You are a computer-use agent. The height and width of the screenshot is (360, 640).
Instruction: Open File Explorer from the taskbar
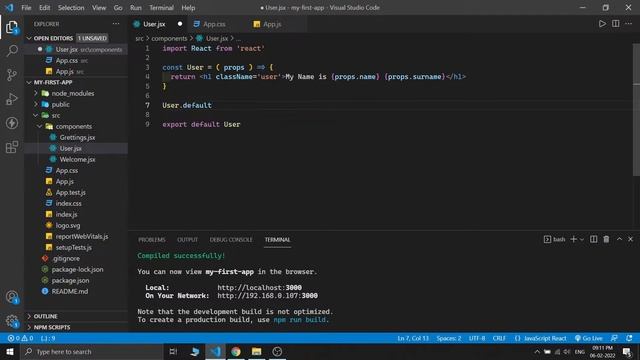(x=256, y=351)
